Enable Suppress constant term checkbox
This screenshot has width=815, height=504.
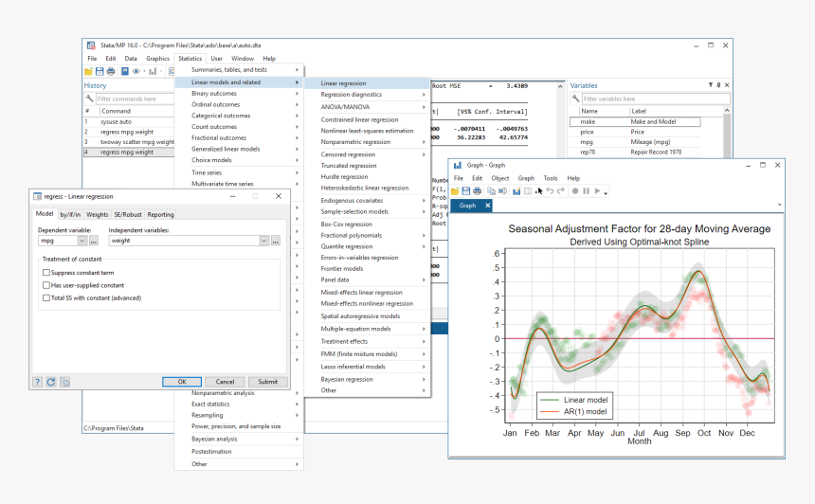pyautogui.click(x=46, y=273)
